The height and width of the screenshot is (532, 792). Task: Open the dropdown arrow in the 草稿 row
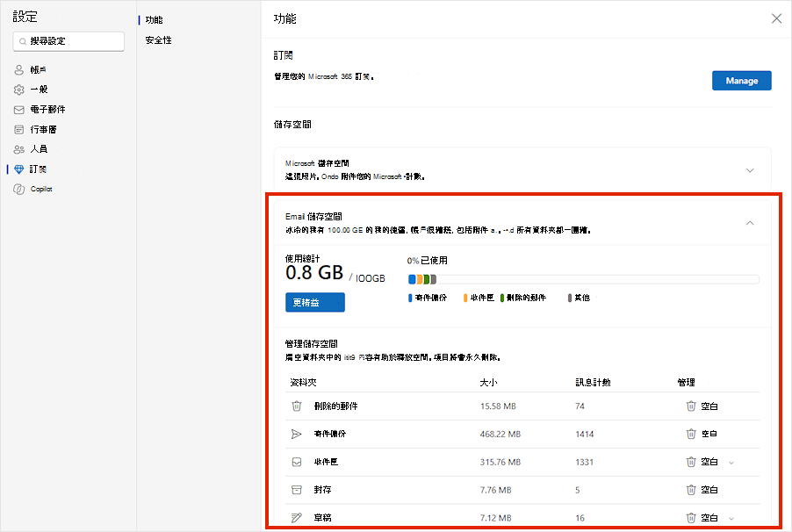pos(731,518)
